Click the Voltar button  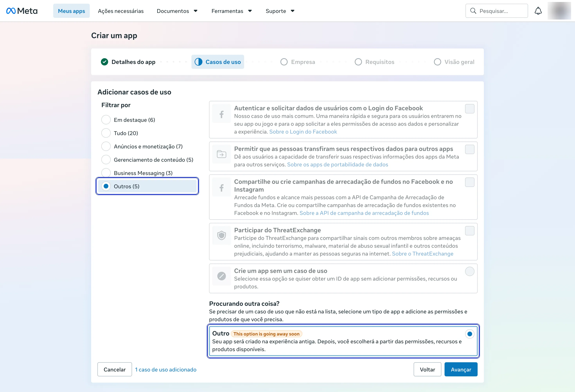point(427,370)
